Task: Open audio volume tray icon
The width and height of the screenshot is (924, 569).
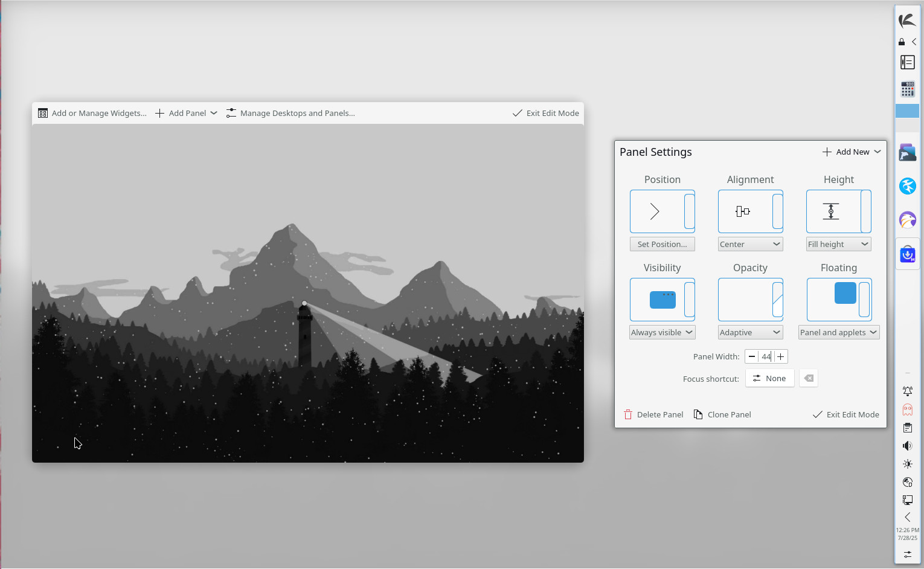Action: [907, 446]
